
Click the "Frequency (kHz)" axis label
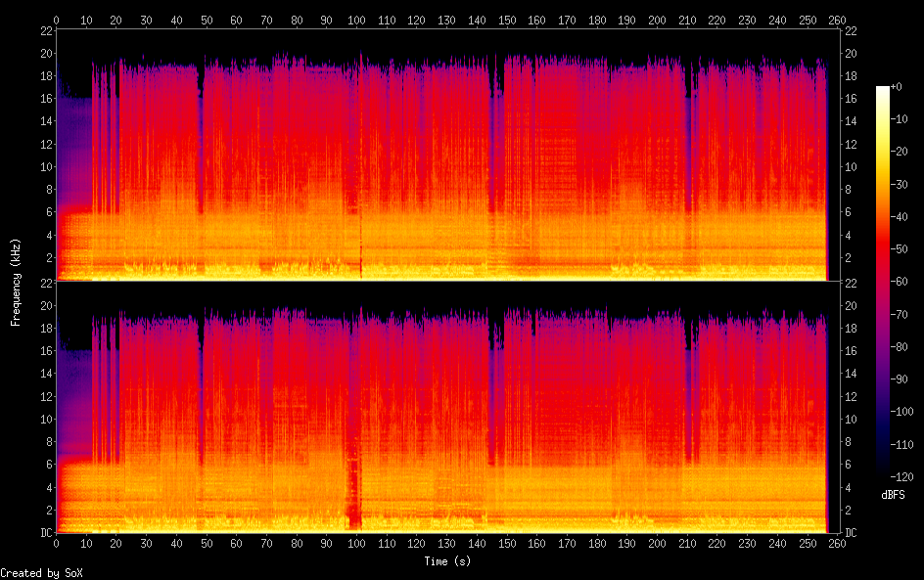pos(16,282)
